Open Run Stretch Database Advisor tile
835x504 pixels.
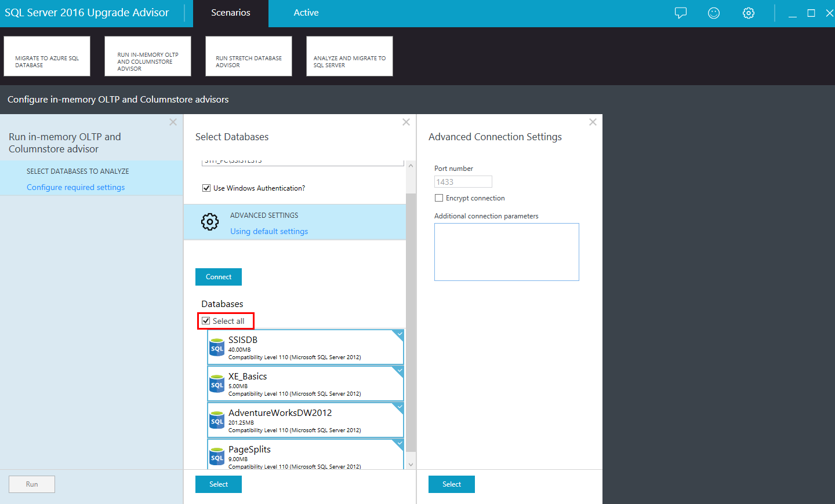pos(249,56)
